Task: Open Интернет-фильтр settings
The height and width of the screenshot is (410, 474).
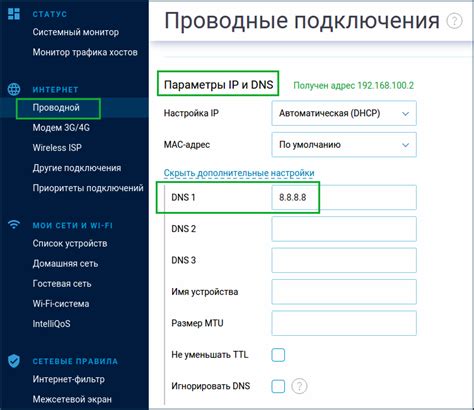Action: [x=69, y=379]
